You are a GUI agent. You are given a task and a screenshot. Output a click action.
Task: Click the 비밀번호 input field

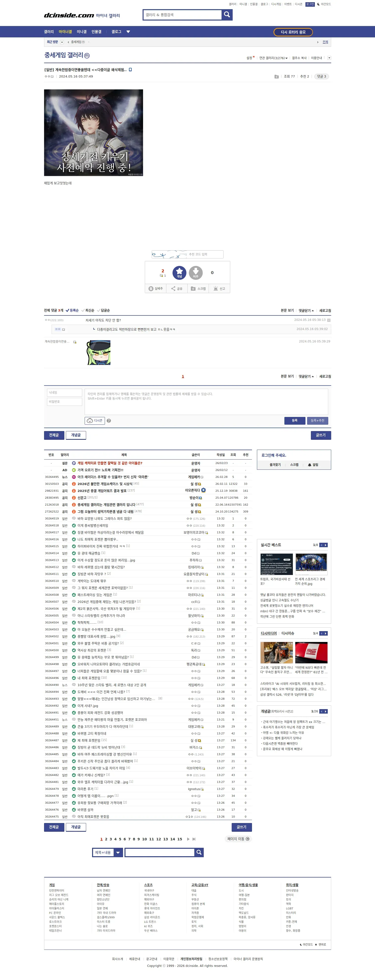[65, 402]
